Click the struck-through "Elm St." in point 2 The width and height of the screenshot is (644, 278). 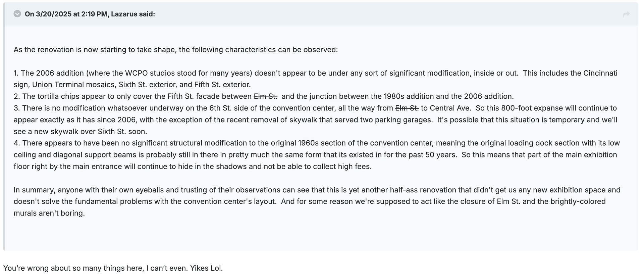pyautogui.click(x=266, y=96)
